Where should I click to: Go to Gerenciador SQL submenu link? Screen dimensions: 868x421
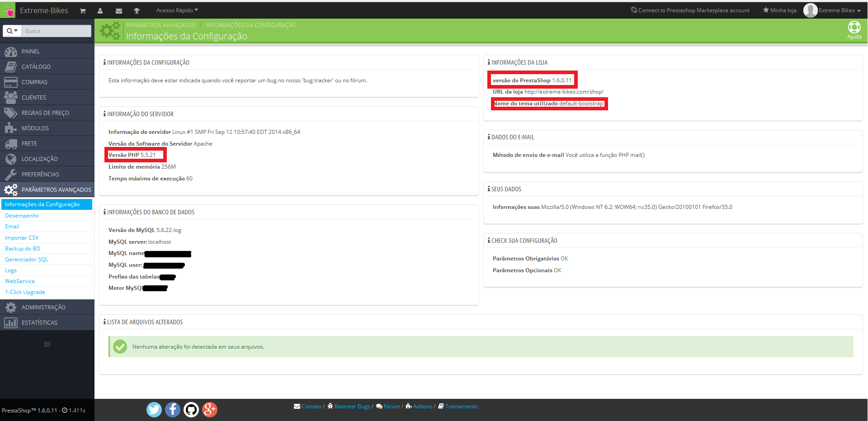click(x=27, y=260)
